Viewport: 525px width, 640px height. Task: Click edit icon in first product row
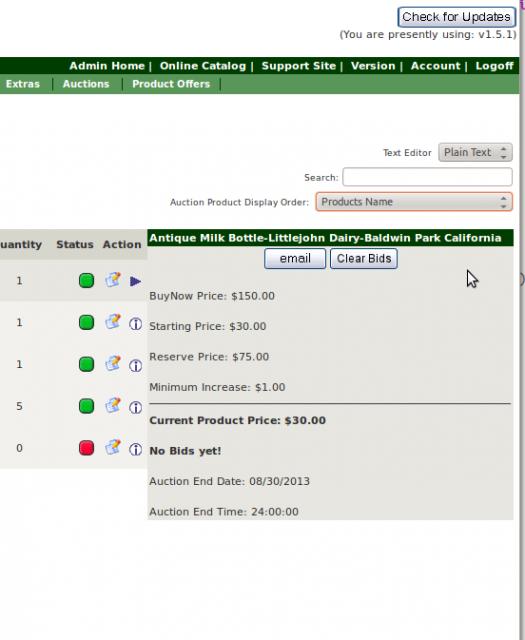click(x=113, y=280)
